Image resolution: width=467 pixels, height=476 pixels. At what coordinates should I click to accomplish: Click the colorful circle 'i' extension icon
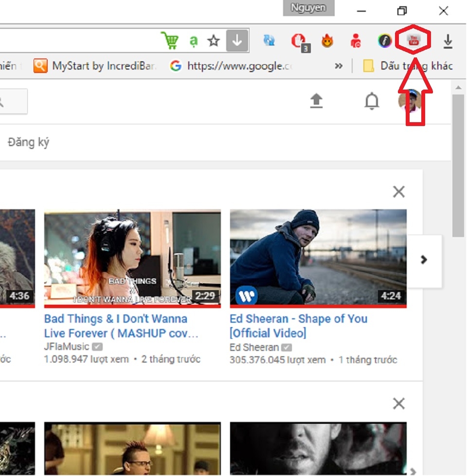(x=384, y=41)
